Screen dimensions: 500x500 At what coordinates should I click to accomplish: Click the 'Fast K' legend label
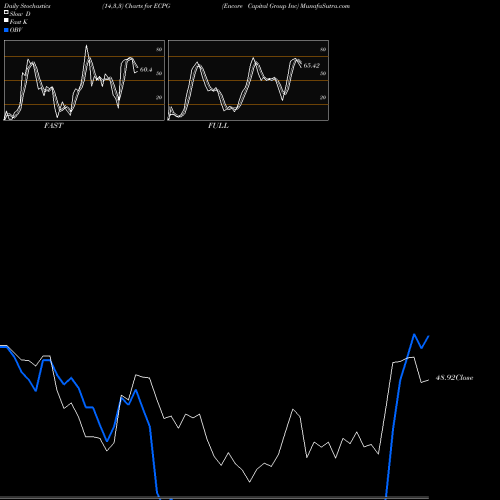(x=19, y=22)
